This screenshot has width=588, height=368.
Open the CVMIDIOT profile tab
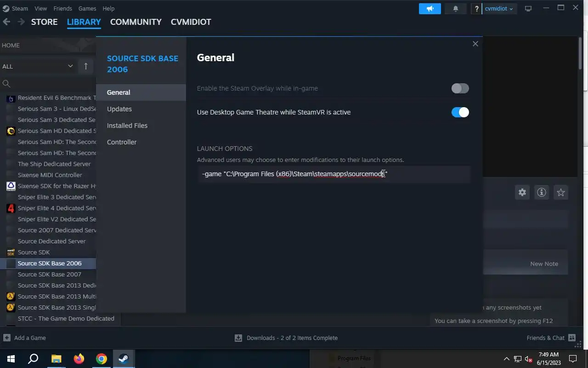(191, 22)
